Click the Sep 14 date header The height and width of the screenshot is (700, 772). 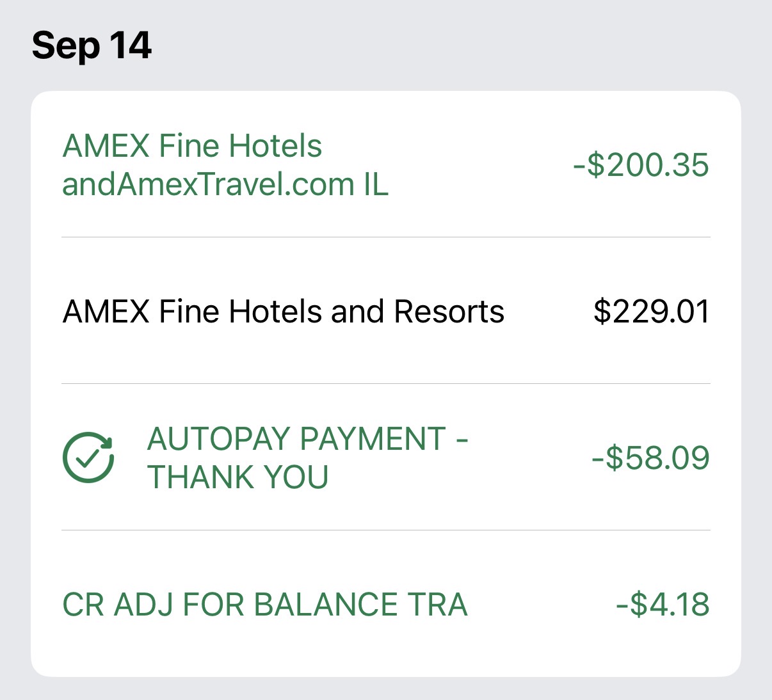(x=92, y=46)
